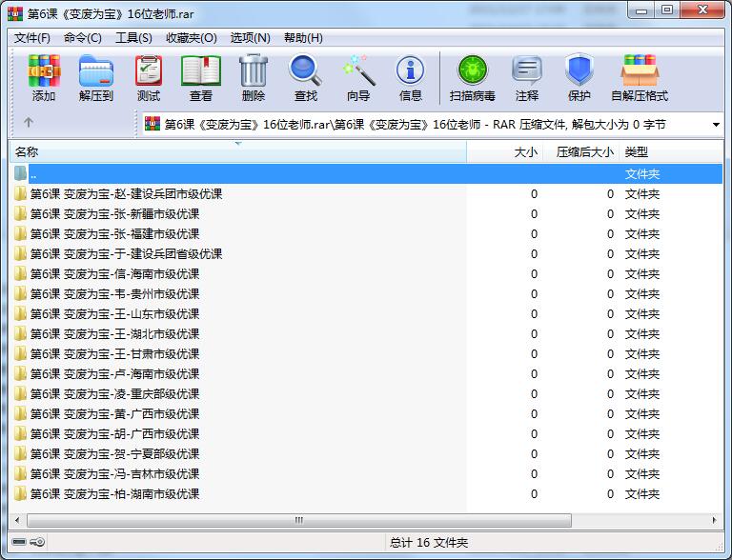Go up one level with arrow icon
The height and width of the screenshot is (560, 732).
coord(29,122)
